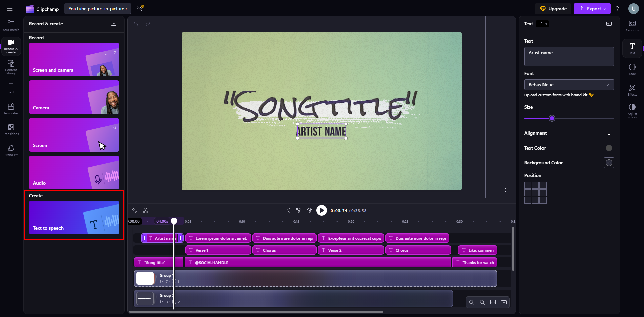Open the Templates tab
The image size is (644, 317).
click(11, 109)
